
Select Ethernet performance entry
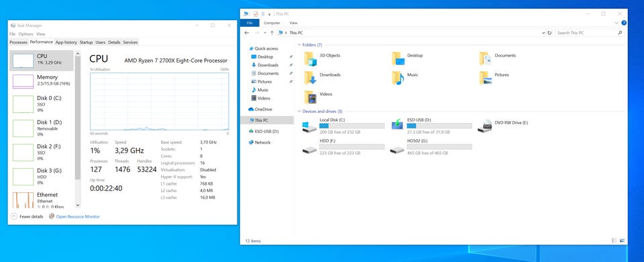coord(41,200)
